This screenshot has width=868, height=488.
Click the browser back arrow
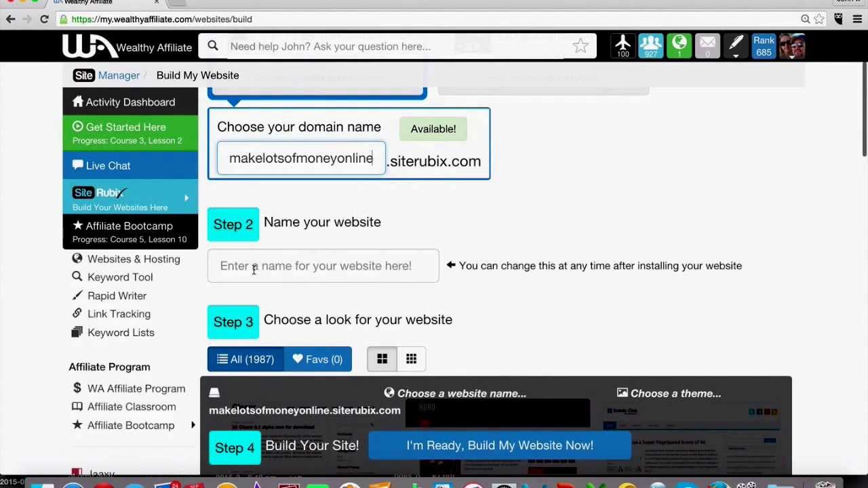[x=11, y=19]
